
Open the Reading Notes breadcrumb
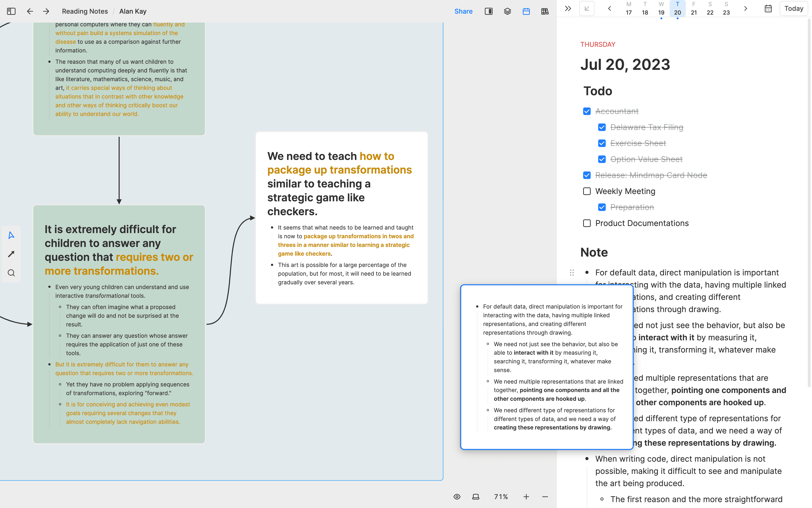point(85,12)
